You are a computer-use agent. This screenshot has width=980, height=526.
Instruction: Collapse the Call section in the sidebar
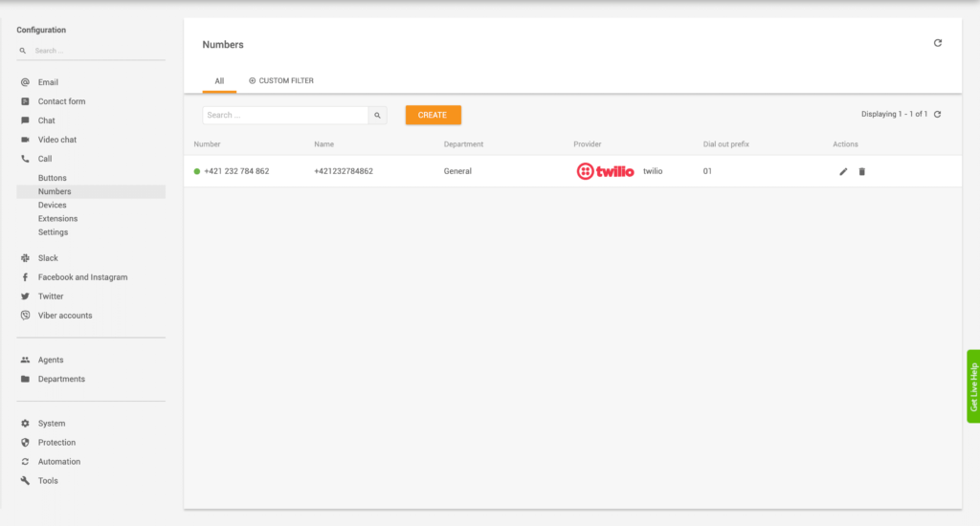[x=45, y=159]
